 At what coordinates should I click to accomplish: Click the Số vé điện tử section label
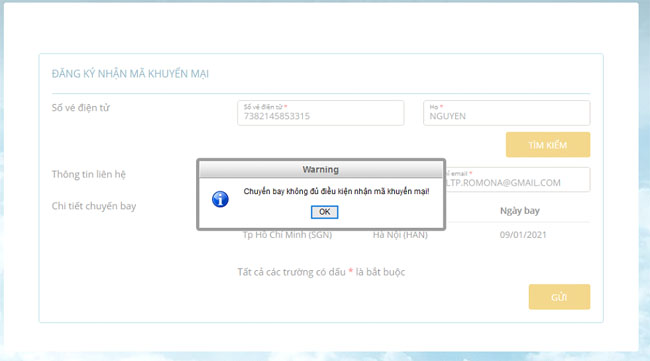80,108
